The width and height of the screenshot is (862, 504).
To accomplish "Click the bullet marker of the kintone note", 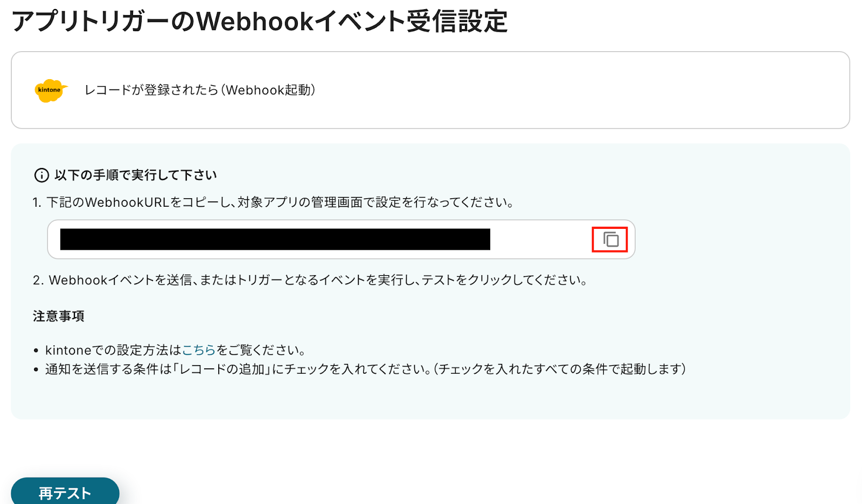I will coord(36,351).
